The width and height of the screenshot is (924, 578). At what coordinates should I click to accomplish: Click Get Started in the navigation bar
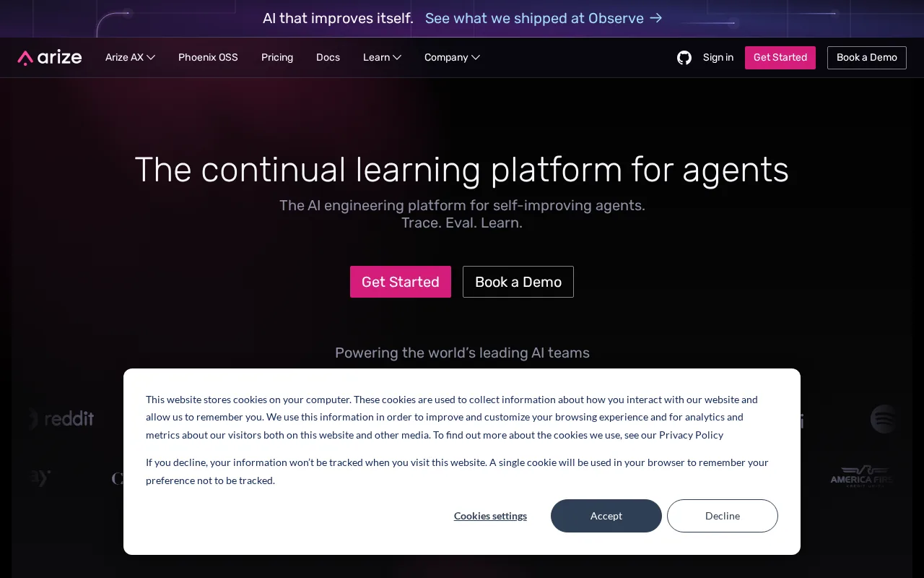[780, 58]
